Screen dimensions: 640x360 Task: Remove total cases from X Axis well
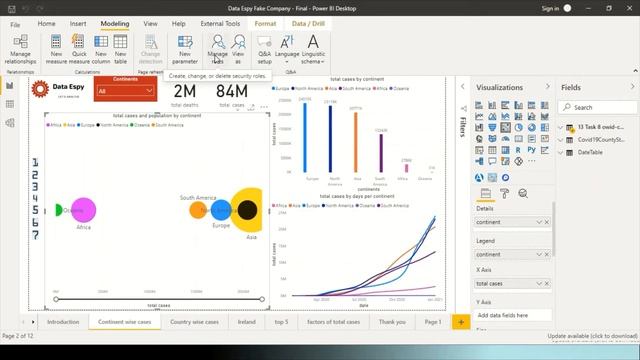pyautogui.click(x=547, y=283)
